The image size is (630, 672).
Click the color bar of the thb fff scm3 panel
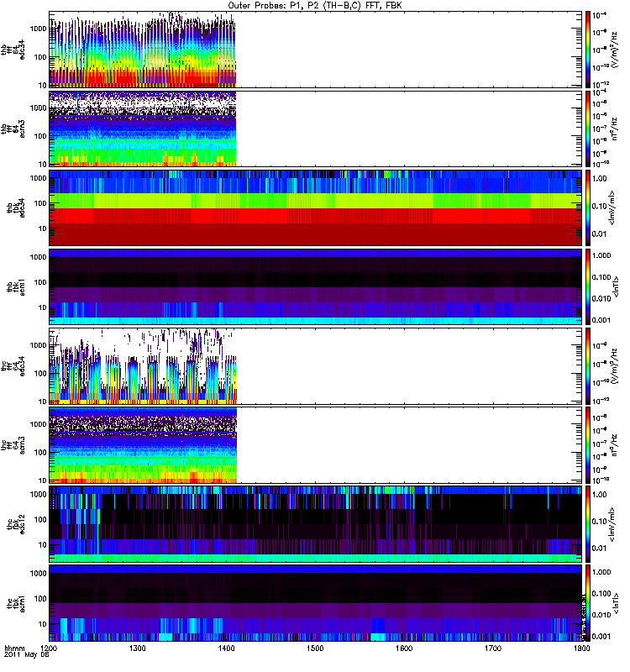[x=588, y=129]
